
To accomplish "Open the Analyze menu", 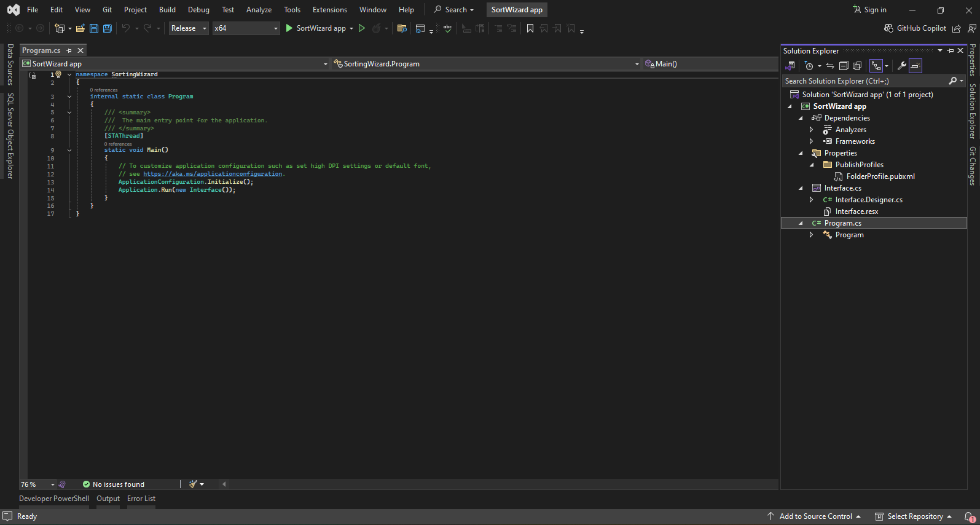I will 259,10.
